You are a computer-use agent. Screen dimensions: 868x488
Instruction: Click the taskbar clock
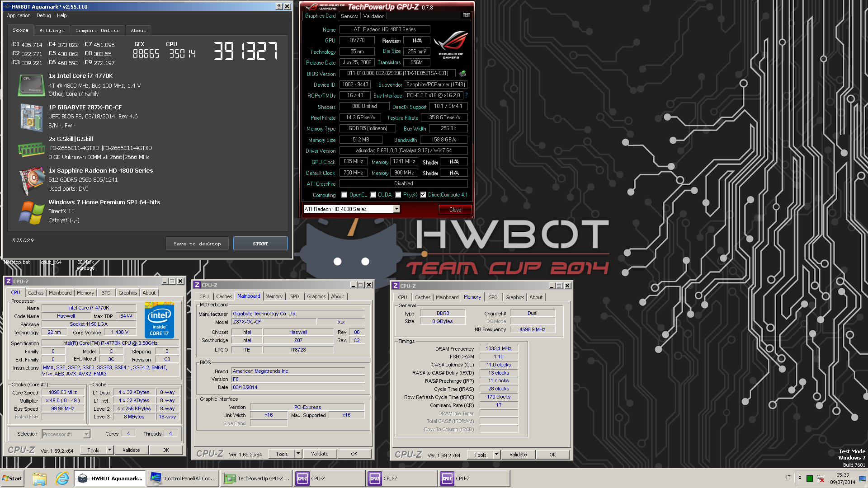pos(843,479)
